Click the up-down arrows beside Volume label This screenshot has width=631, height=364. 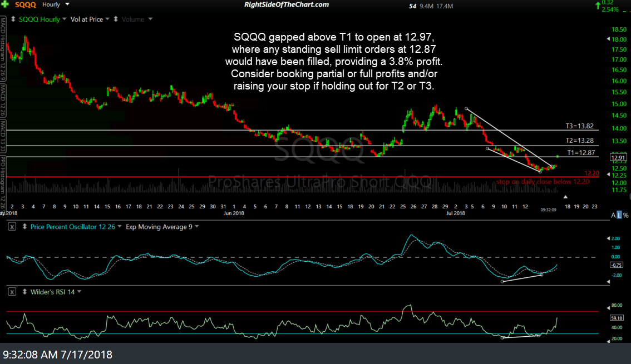point(116,19)
